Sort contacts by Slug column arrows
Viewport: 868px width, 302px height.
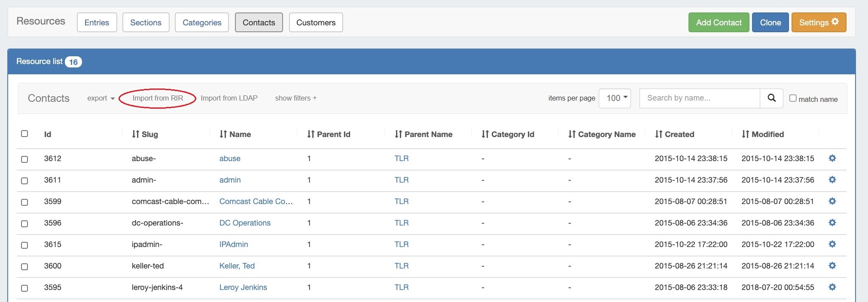tap(136, 134)
